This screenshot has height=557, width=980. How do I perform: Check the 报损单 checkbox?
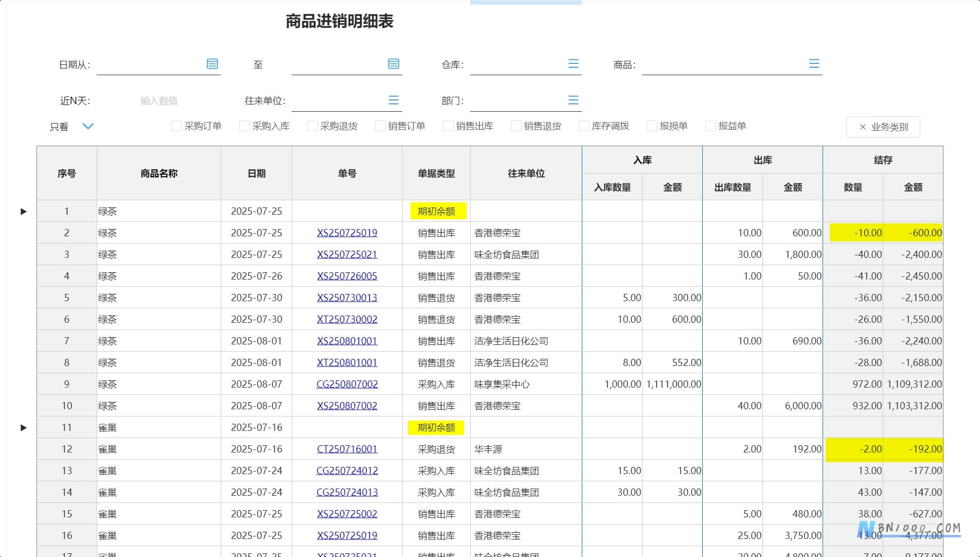[x=652, y=126]
